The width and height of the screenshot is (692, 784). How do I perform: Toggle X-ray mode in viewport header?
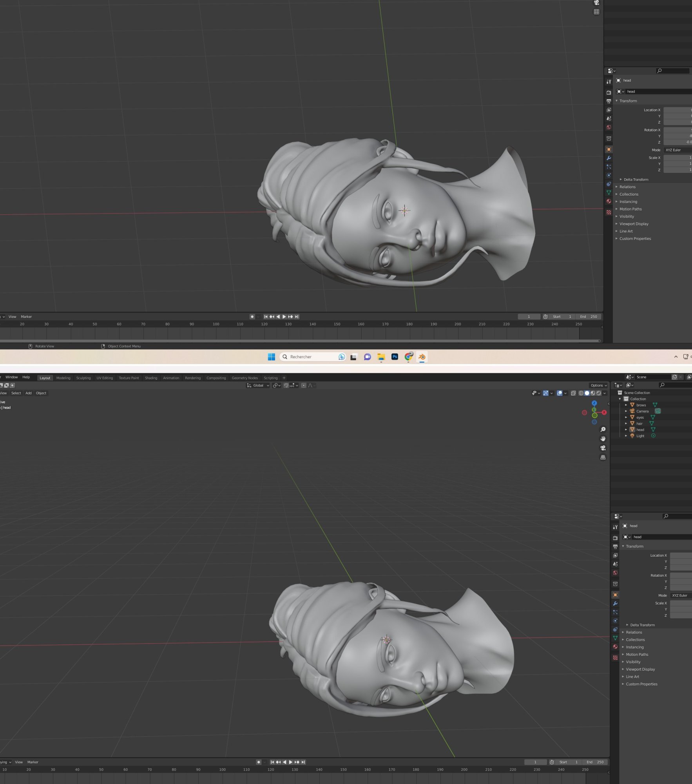click(573, 393)
